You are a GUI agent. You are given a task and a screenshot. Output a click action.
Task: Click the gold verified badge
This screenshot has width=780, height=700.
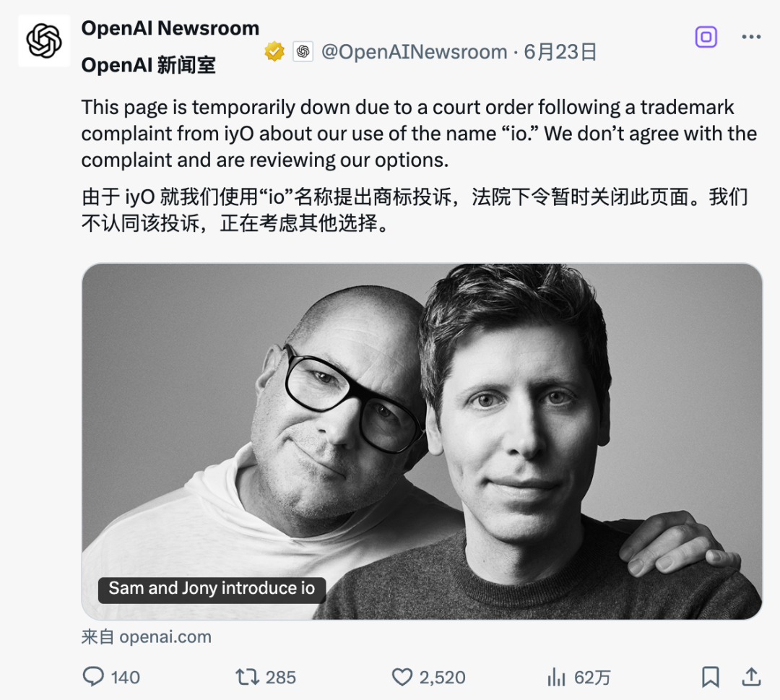pyautogui.click(x=274, y=51)
